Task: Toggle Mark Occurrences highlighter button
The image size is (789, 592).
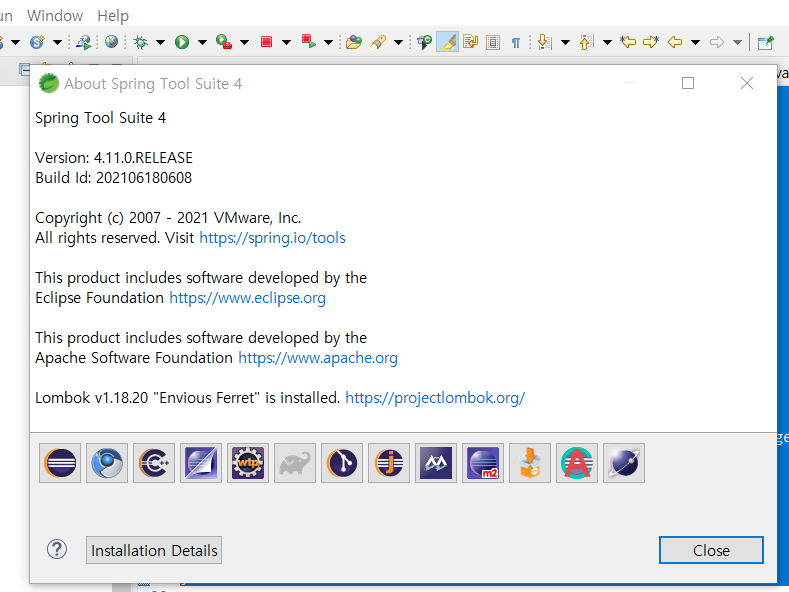Action: [x=447, y=42]
